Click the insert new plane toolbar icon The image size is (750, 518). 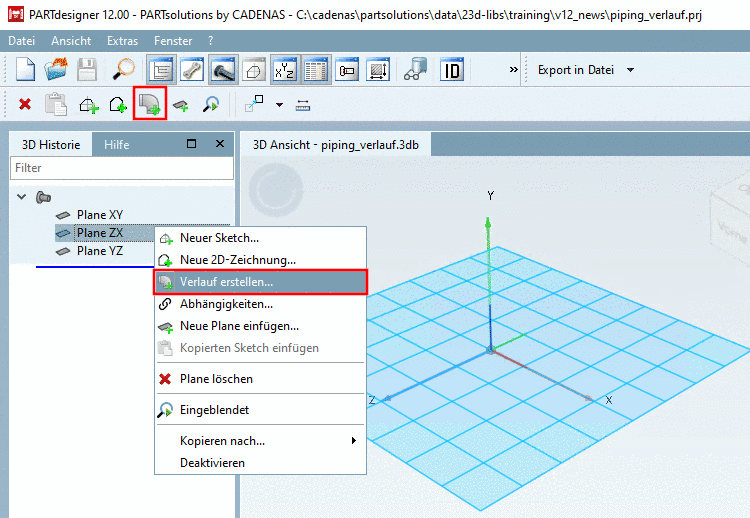coord(180,105)
